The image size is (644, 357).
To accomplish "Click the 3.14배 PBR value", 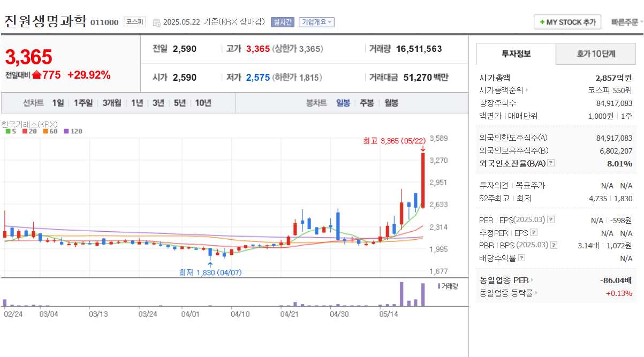I will tap(589, 245).
